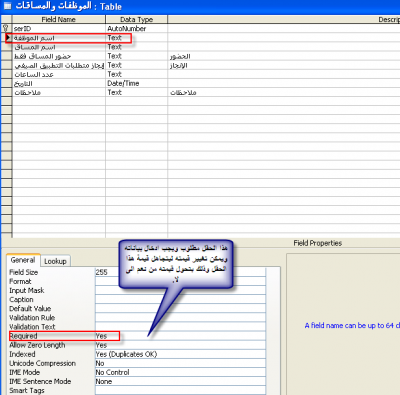400x395 pixels.
Task: Click the Default Value property field
Action: [x=180, y=308]
